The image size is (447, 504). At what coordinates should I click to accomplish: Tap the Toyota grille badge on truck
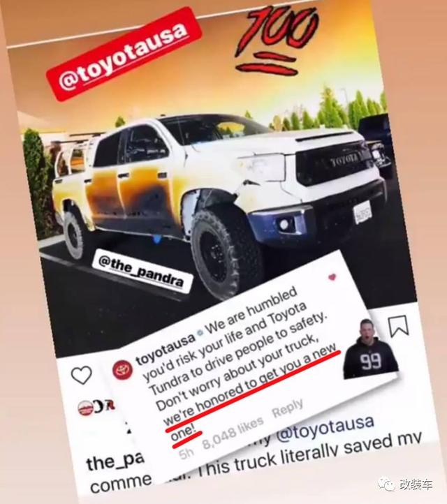344,160
